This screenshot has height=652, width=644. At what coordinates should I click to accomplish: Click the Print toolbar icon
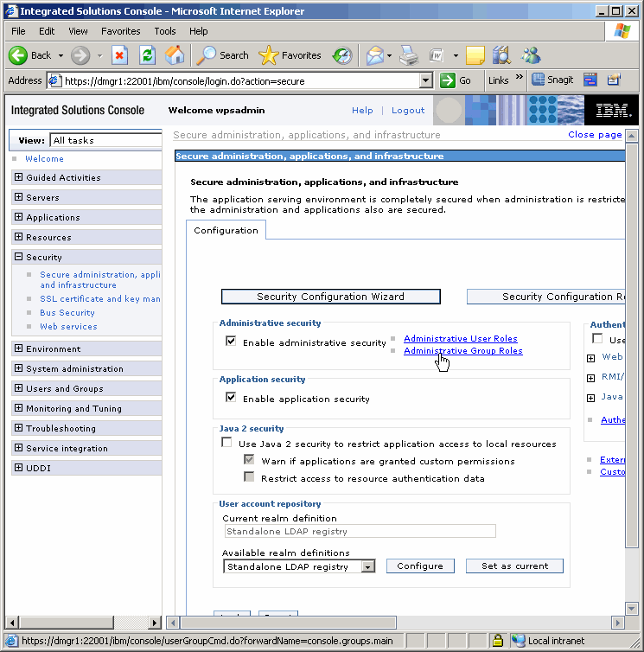[409, 55]
